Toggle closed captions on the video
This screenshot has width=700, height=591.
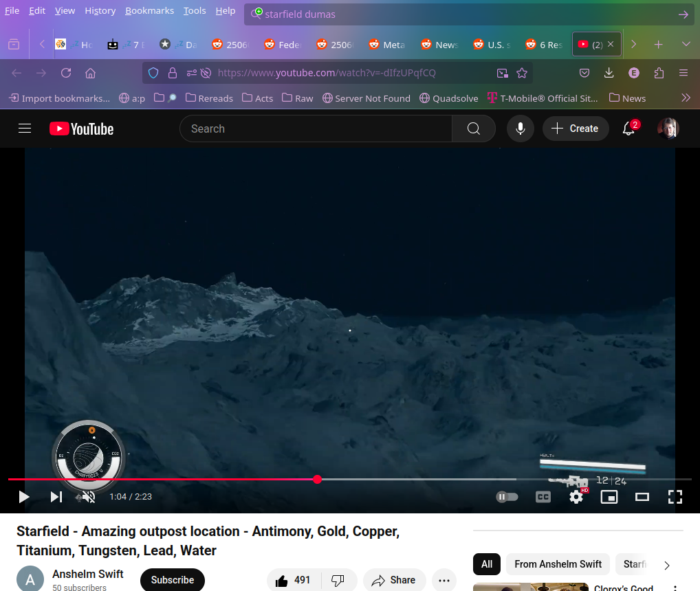(x=543, y=497)
